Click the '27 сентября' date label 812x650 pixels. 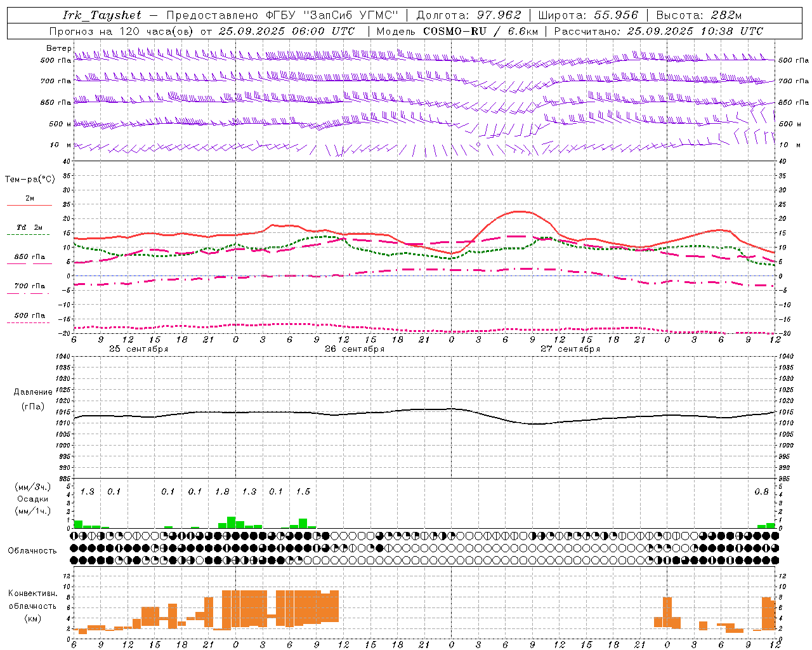[x=570, y=349]
